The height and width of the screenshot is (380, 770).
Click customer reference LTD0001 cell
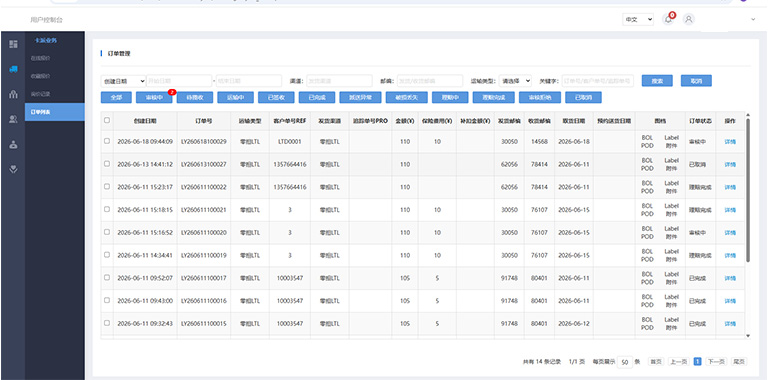point(290,141)
